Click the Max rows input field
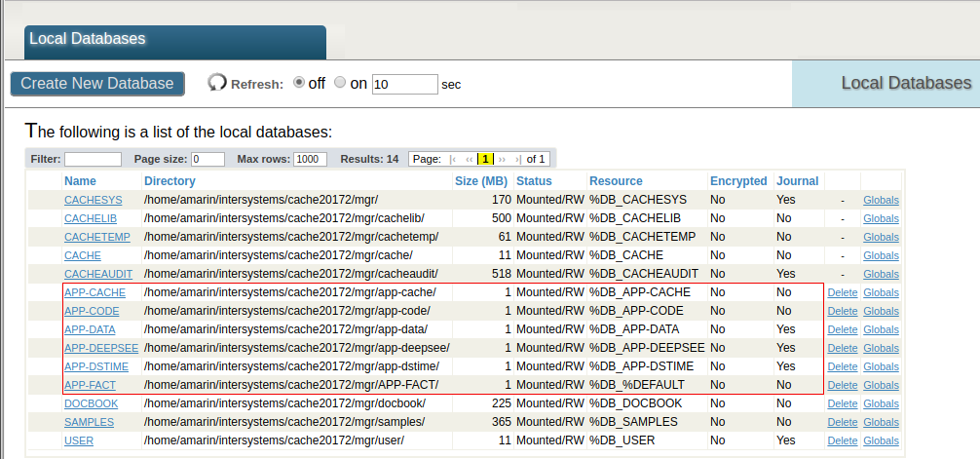 coord(310,159)
